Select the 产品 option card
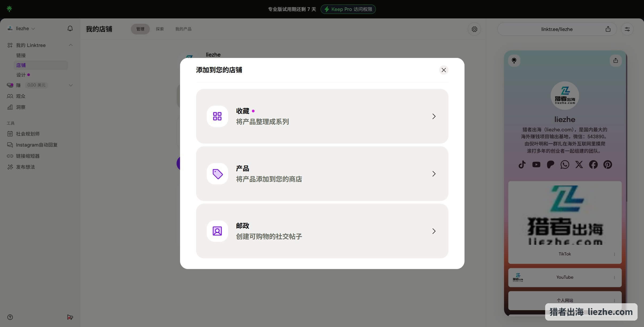Image resolution: width=644 pixels, height=327 pixels. [322, 174]
